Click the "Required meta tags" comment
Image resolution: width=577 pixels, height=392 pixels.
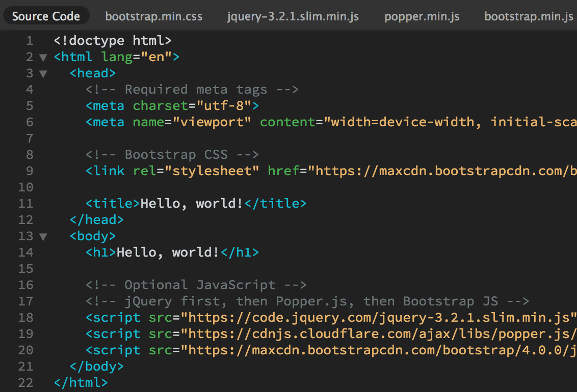point(192,89)
